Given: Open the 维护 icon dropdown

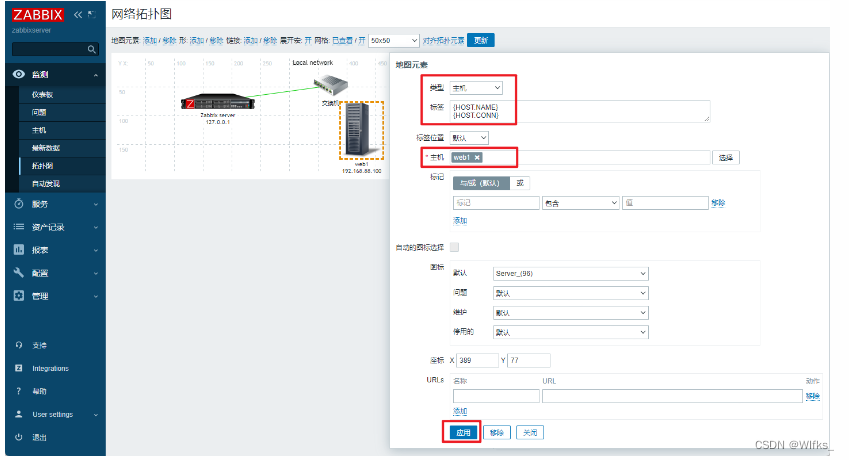Looking at the screenshot, I should point(571,312).
